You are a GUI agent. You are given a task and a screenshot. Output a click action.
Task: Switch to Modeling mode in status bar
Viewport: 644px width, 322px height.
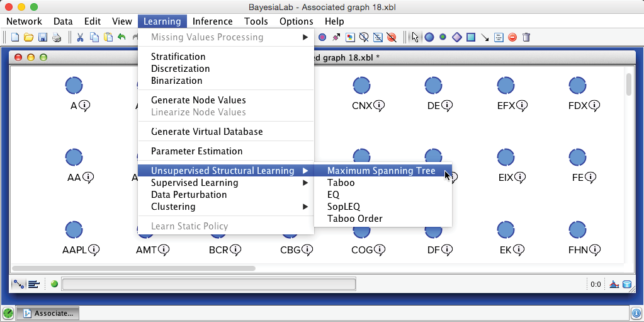[18, 284]
